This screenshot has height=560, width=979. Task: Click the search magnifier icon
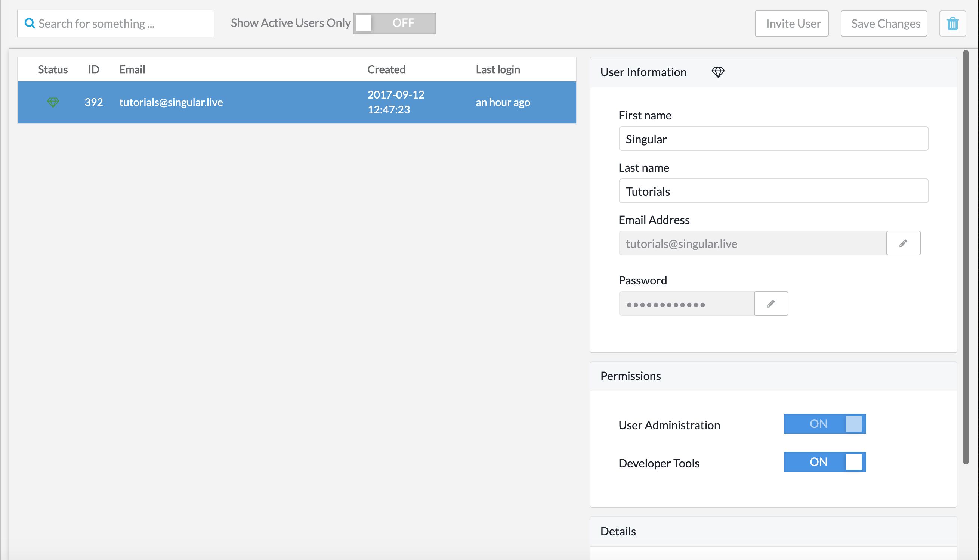30,23
